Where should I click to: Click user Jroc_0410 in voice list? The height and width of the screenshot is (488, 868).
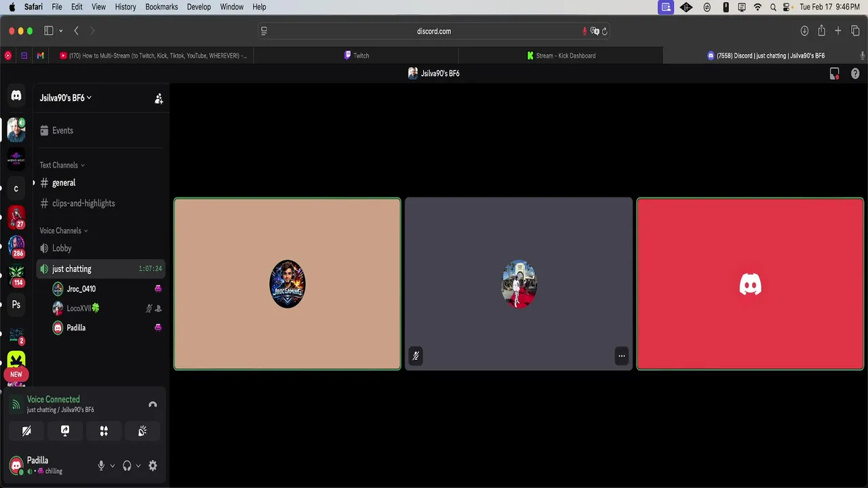108,289
